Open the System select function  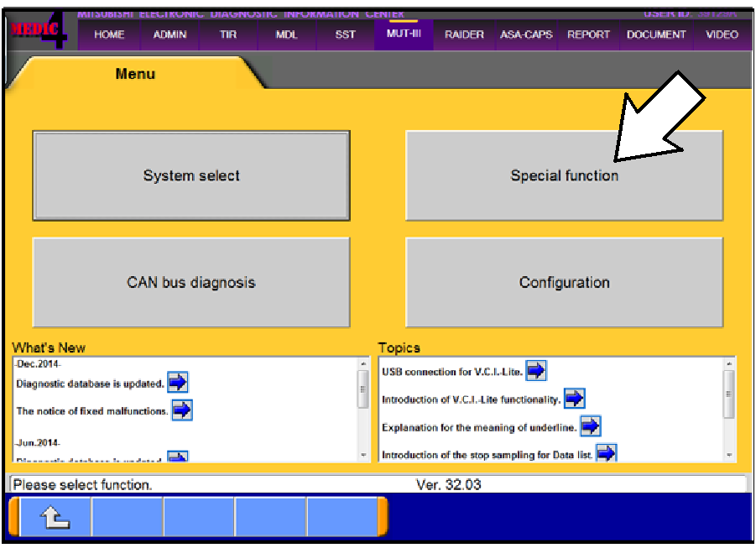tap(191, 176)
